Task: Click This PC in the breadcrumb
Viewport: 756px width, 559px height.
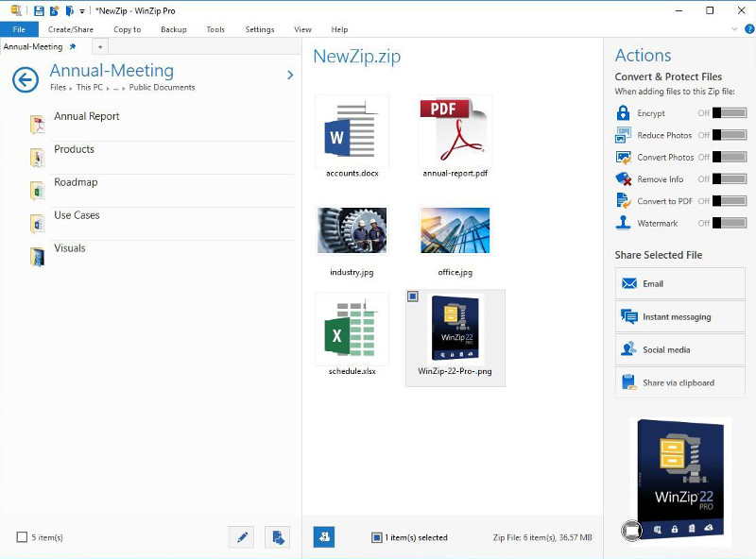Action: 89,87
